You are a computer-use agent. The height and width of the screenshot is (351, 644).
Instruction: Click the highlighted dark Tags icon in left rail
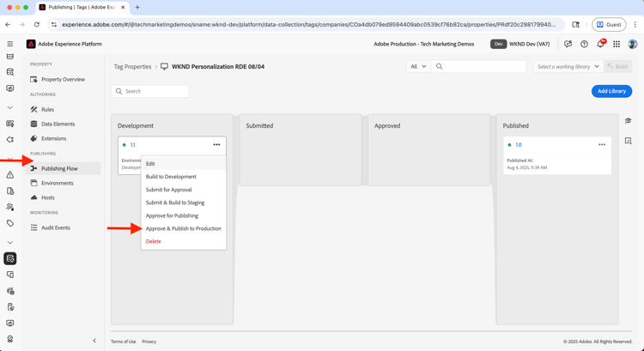pos(10,258)
